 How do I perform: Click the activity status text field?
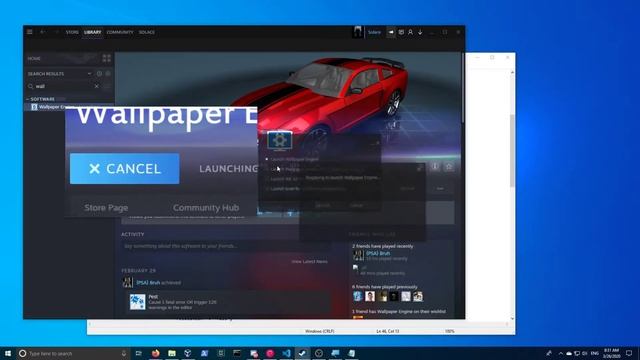click(x=225, y=246)
